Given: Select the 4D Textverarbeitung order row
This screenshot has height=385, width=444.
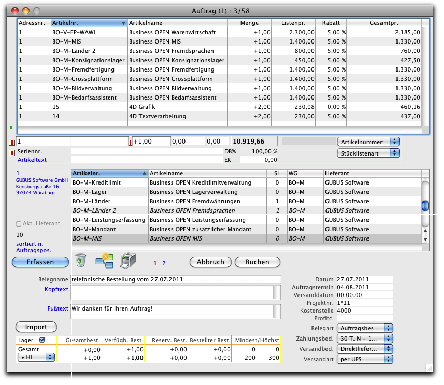Looking at the screenshot, I should coord(220,116).
